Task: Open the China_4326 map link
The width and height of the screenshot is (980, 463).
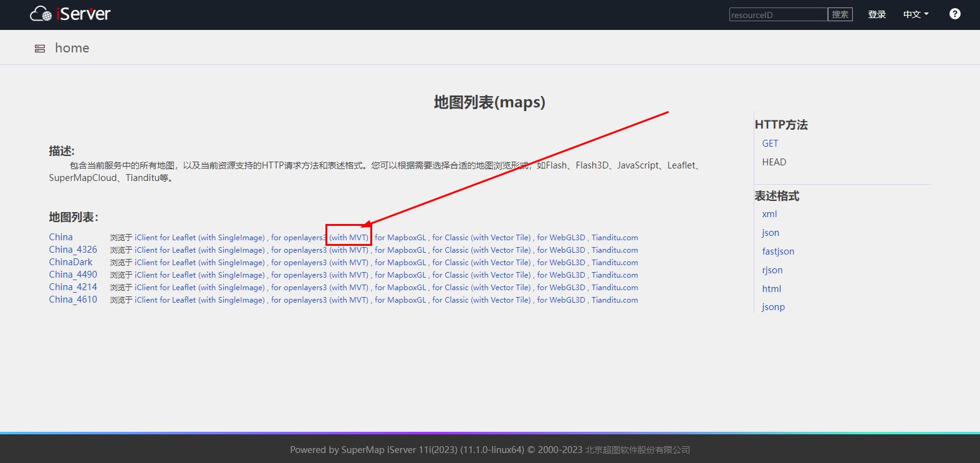Action: 73,250
